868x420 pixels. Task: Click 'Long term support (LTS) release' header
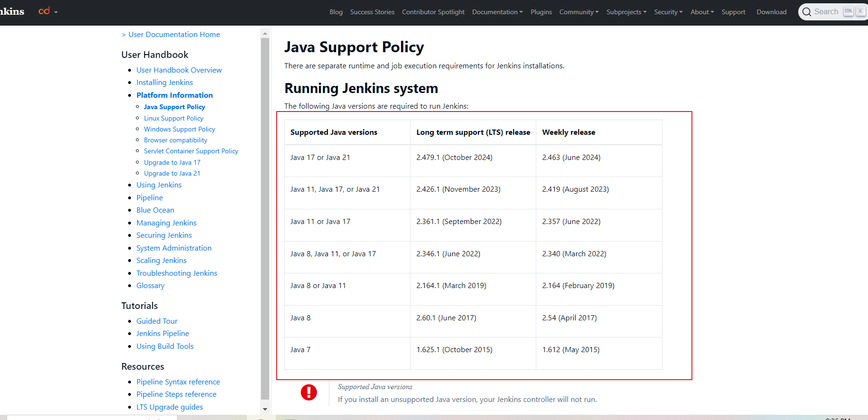coord(473,132)
